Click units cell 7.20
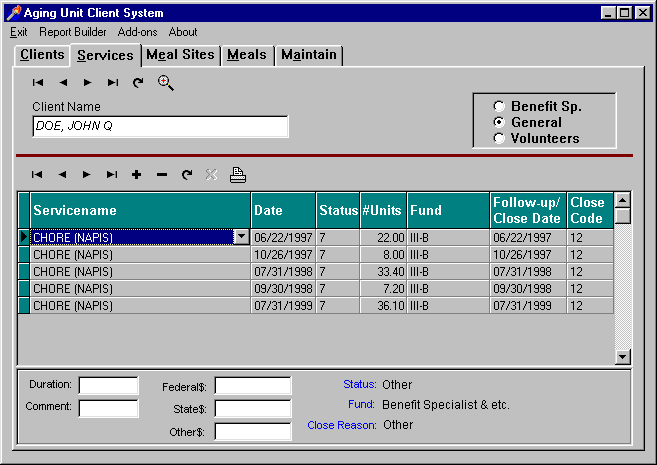Image resolution: width=657 pixels, height=465 pixels. pos(383,289)
